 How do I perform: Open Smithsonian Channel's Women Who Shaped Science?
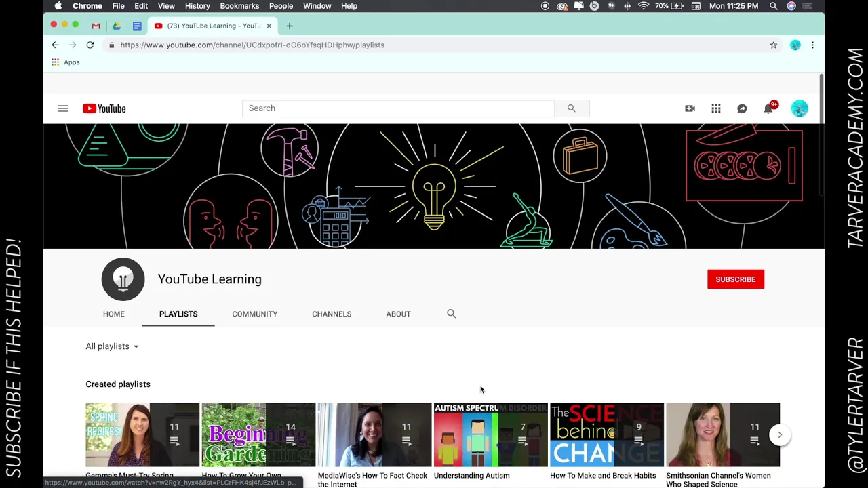tap(718, 479)
